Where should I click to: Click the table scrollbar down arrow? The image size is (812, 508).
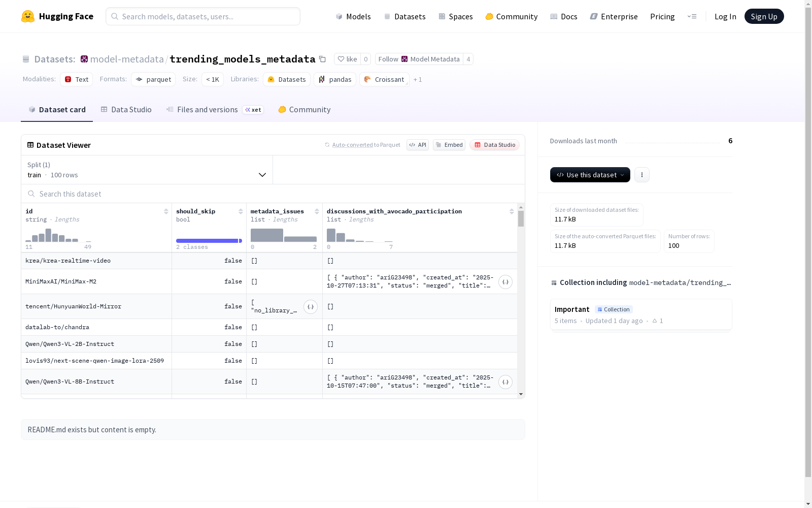pos(521,394)
